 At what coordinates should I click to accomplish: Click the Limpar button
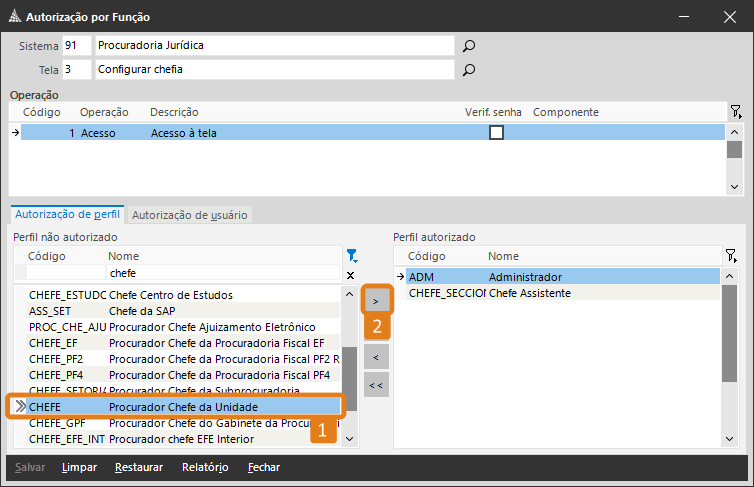(79, 467)
